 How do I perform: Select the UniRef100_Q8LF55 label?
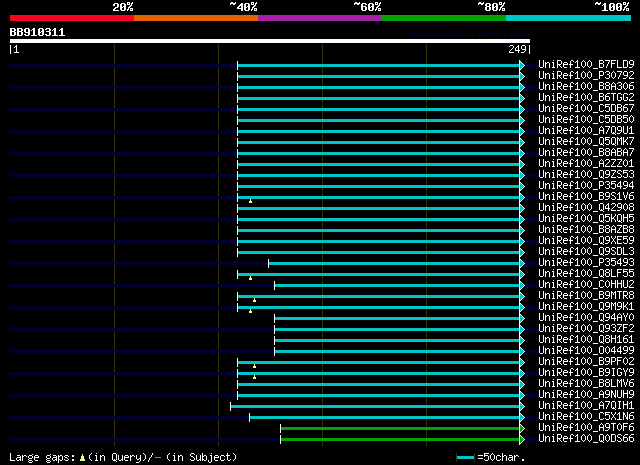pyautogui.click(x=586, y=274)
